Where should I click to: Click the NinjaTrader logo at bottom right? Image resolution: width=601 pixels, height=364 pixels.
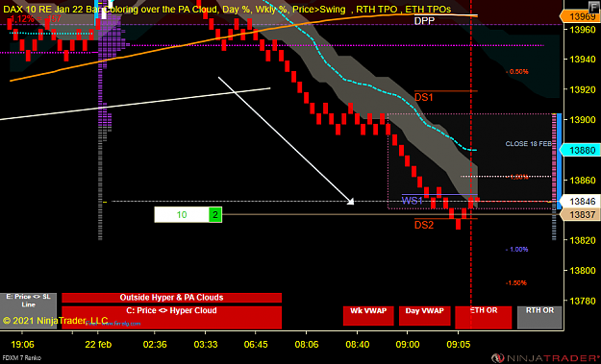(546, 358)
